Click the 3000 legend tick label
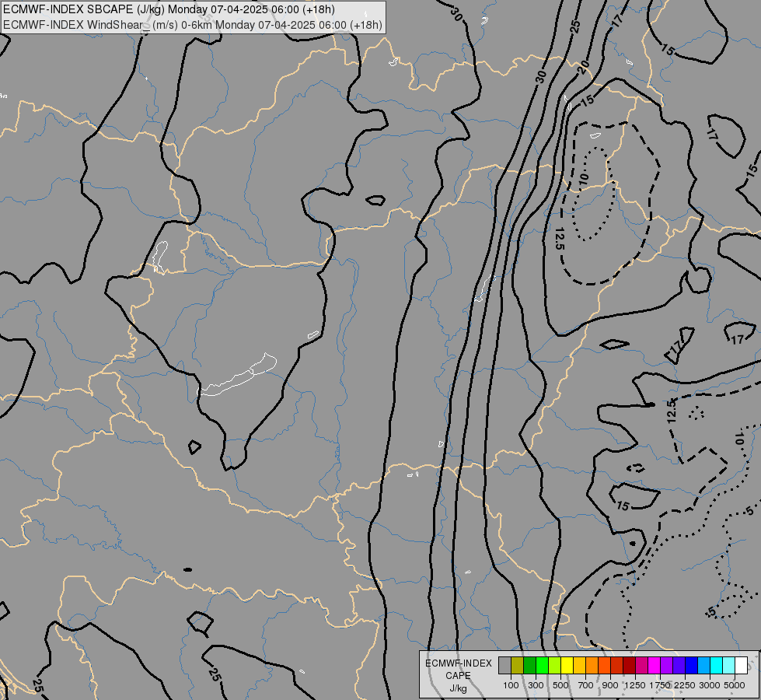 (x=710, y=685)
